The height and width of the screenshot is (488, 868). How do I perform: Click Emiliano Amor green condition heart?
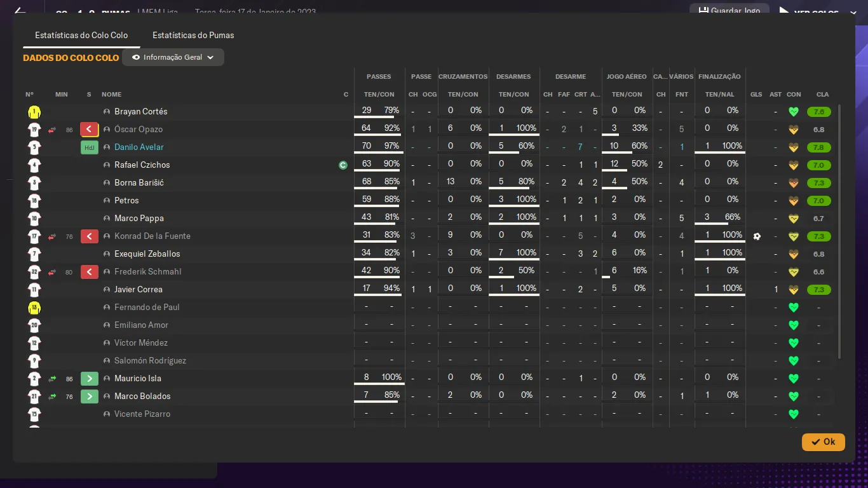click(x=793, y=325)
